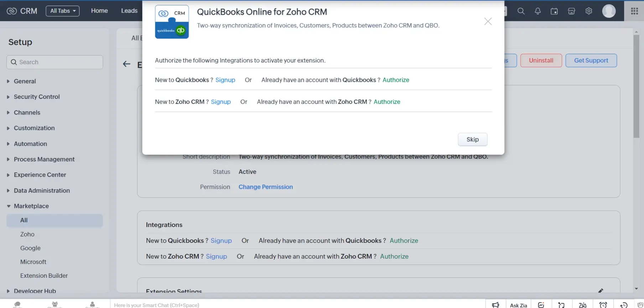Click the scrollbar down arrow
This screenshot has height=308, width=644.
637,289
